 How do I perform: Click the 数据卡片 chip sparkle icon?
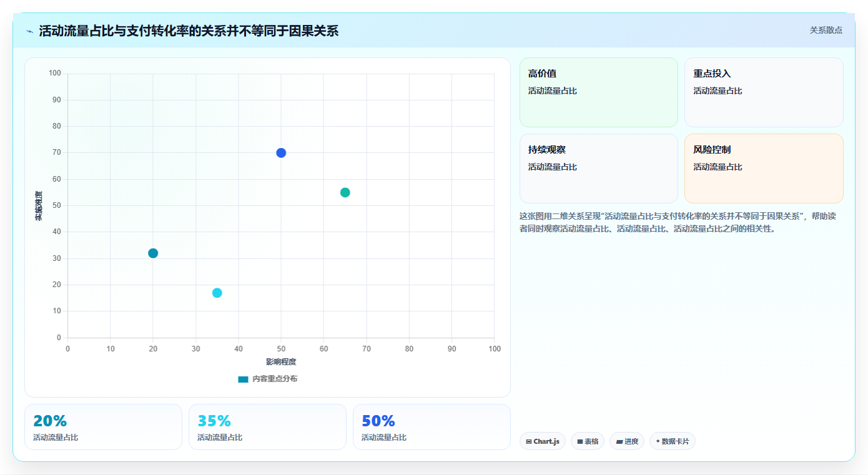click(658, 441)
